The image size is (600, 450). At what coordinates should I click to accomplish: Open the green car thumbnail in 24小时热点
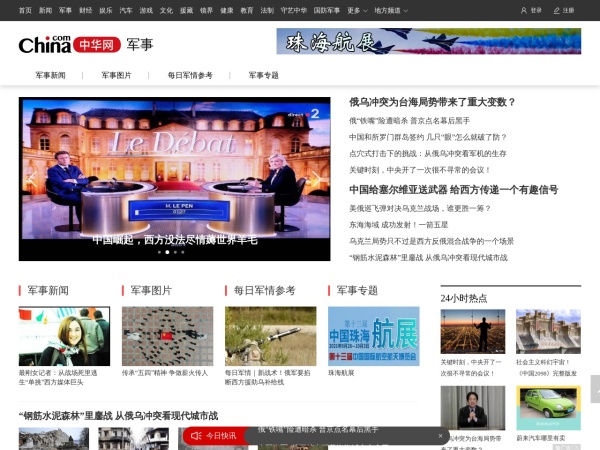click(x=548, y=407)
